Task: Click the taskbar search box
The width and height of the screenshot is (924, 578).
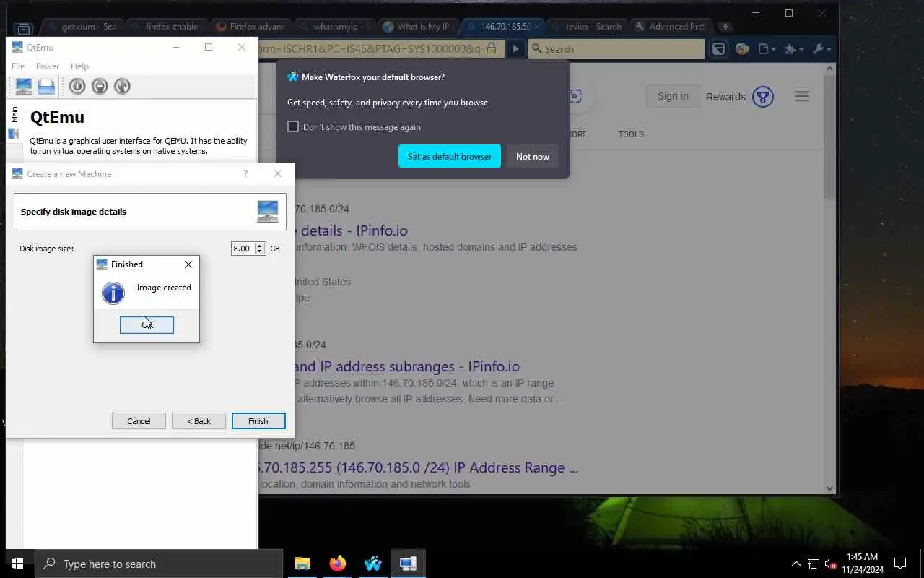Action: pos(159,564)
